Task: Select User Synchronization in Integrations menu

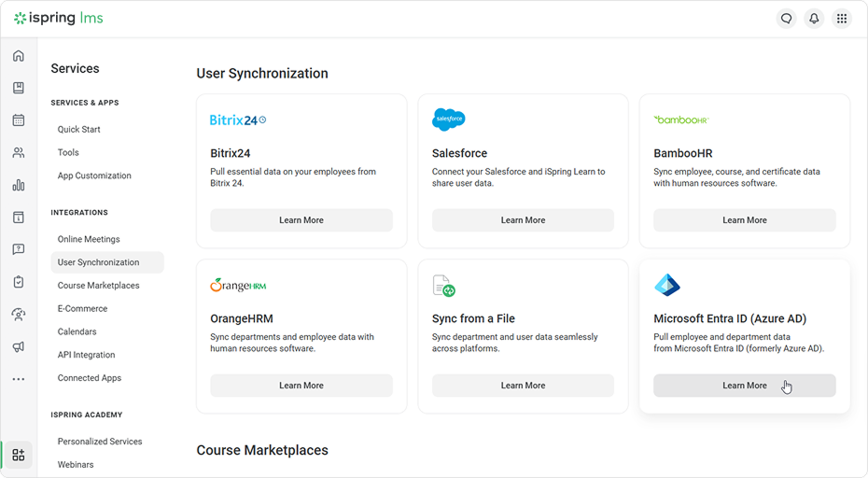Action: [x=98, y=262]
